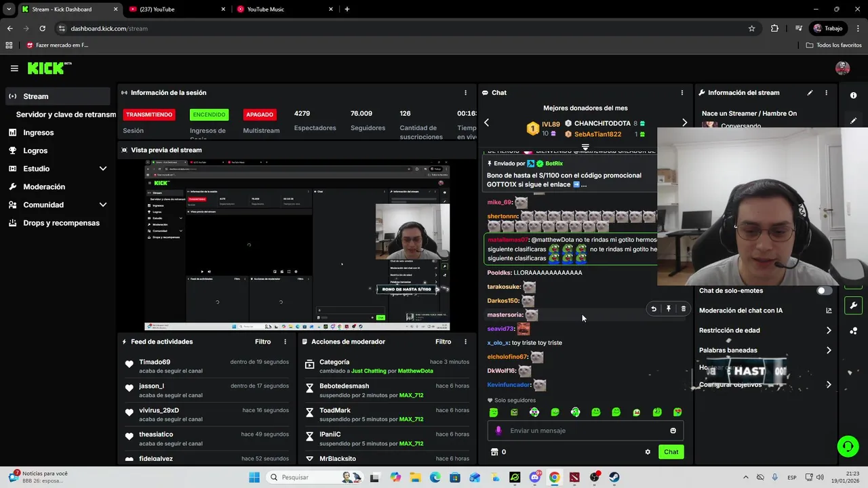868x488 pixels.
Task: Click the Trabajo browser profile button
Action: coord(829,28)
